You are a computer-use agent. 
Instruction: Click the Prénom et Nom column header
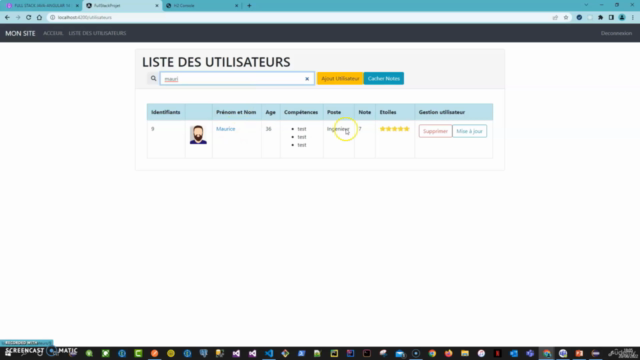[236, 112]
